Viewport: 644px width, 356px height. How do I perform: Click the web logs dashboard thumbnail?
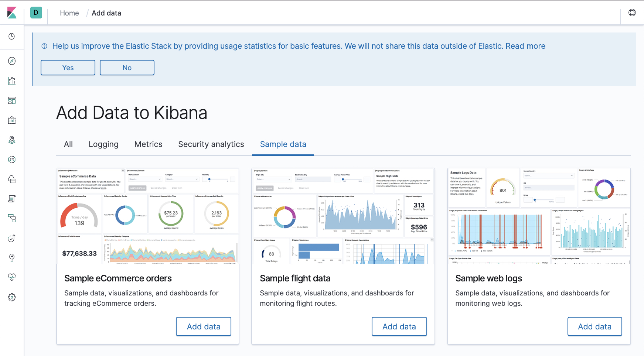[x=539, y=216]
